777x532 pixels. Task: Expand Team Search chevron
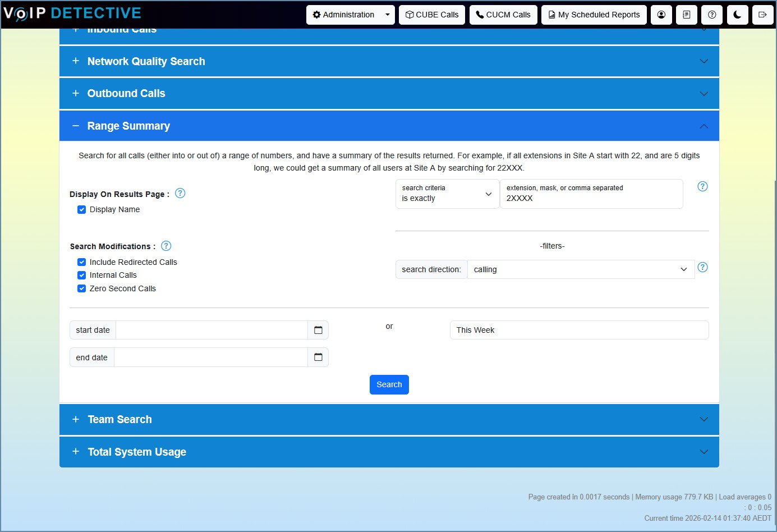tap(704, 419)
